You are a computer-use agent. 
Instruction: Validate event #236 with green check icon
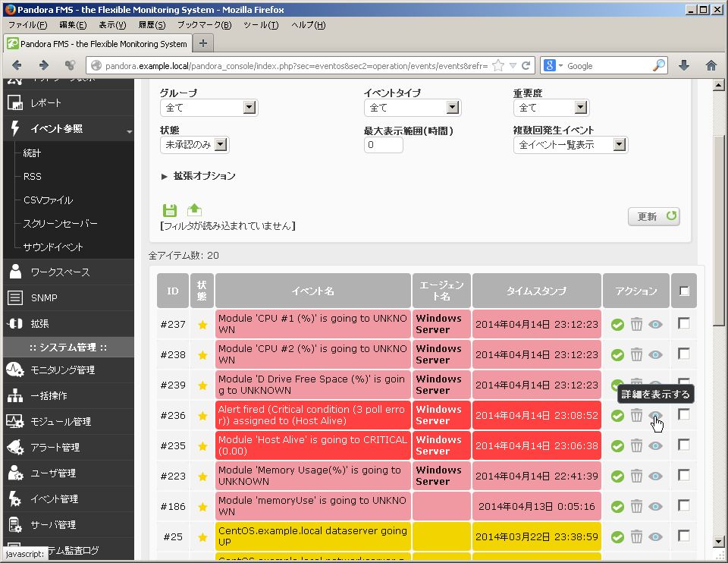(x=617, y=415)
